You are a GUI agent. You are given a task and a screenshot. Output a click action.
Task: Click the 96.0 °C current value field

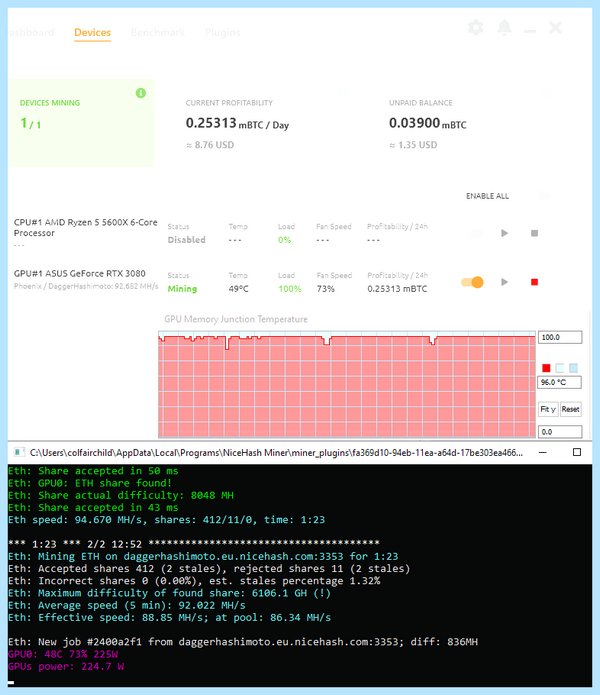[x=560, y=382]
